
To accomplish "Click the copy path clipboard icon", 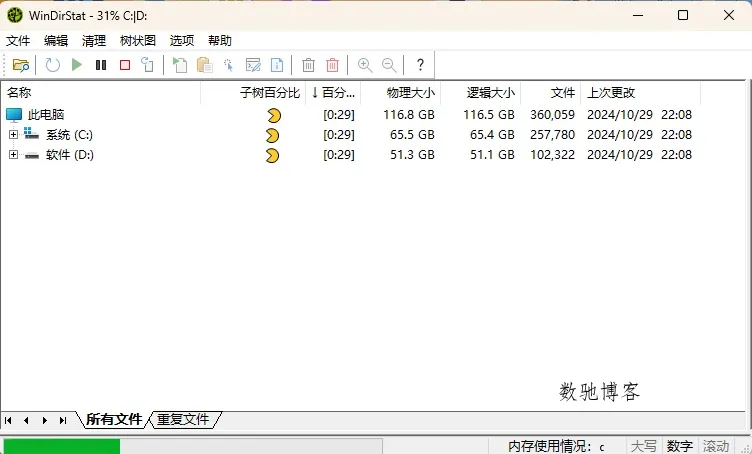I will pyautogui.click(x=205, y=65).
